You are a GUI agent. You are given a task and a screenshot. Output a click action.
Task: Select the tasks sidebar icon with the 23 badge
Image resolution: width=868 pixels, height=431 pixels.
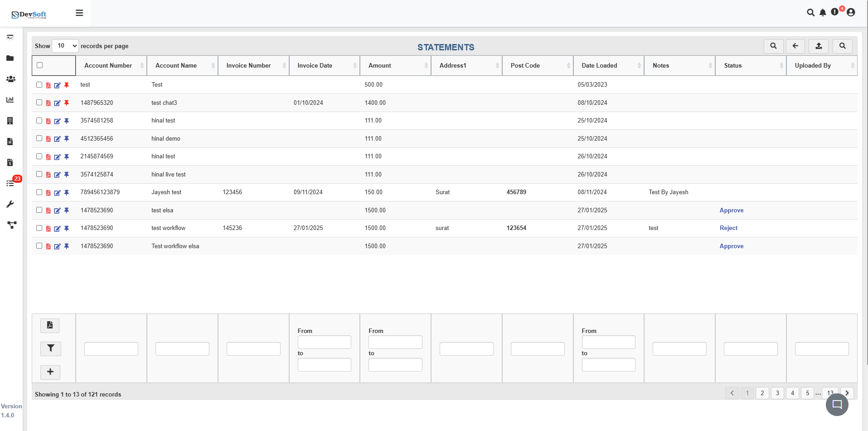(10, 183)
